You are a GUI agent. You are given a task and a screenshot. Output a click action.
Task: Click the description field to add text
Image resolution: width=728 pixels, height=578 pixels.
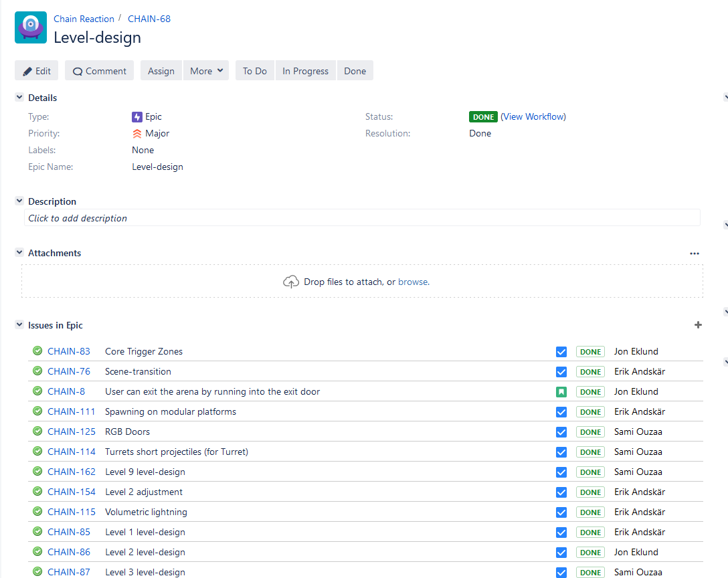pyautogui.click(x=361, y=218)
